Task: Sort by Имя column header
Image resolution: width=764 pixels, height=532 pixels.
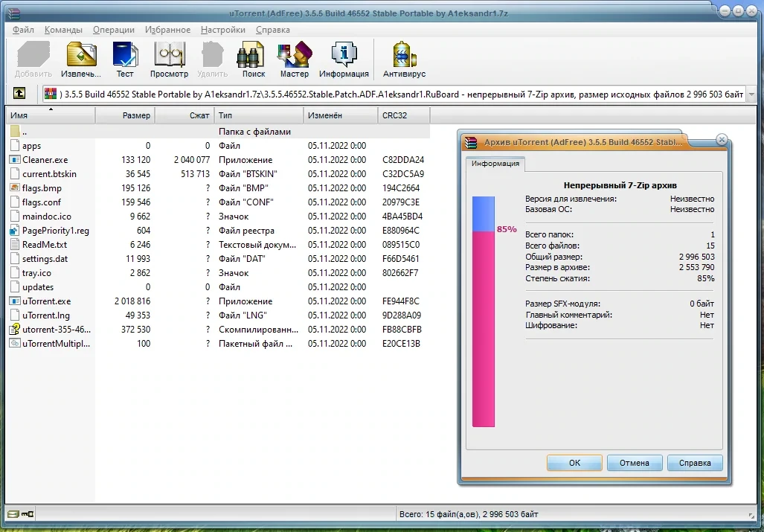Action: (51, 115)
